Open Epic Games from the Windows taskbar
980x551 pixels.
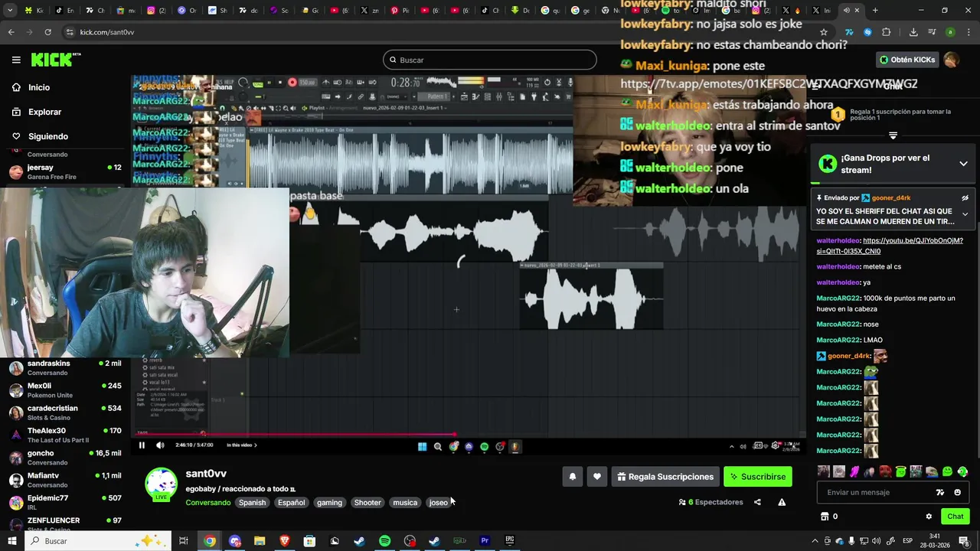(510, 541)
